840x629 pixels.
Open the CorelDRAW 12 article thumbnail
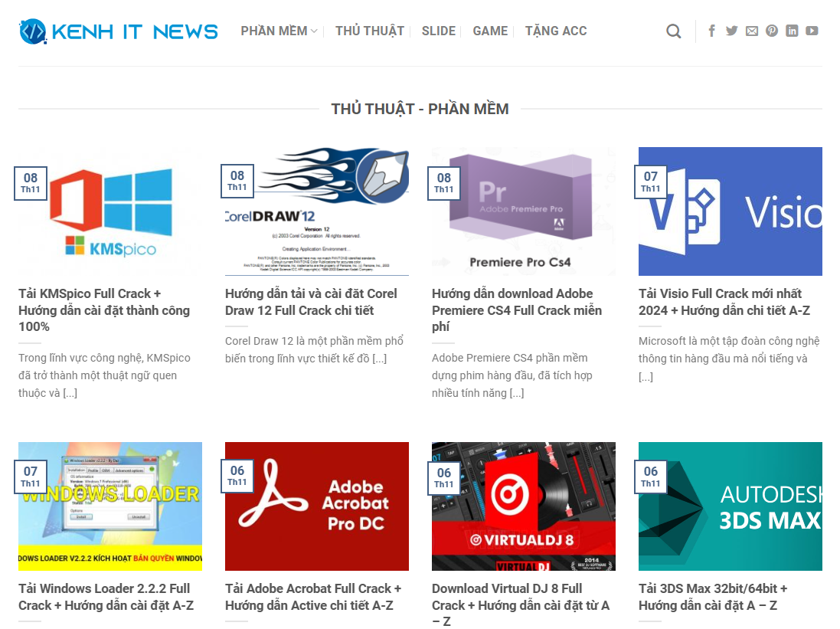[x=316, y=211]
